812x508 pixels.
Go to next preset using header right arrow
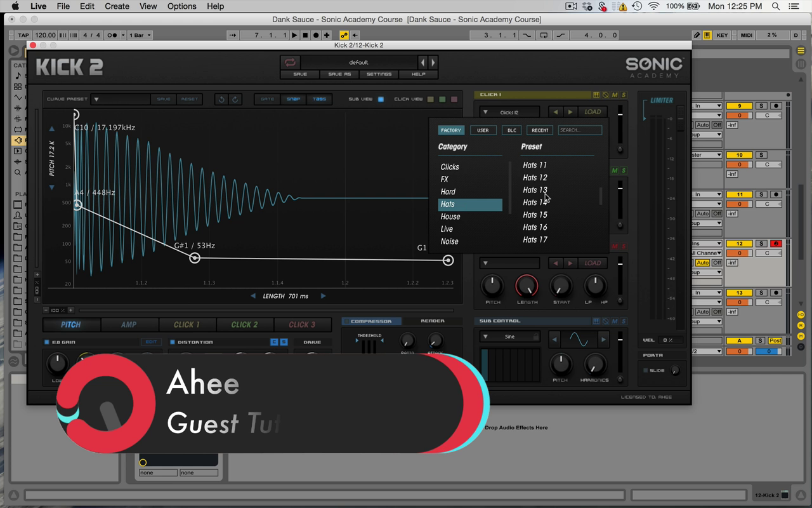click(x=433, y=62)
